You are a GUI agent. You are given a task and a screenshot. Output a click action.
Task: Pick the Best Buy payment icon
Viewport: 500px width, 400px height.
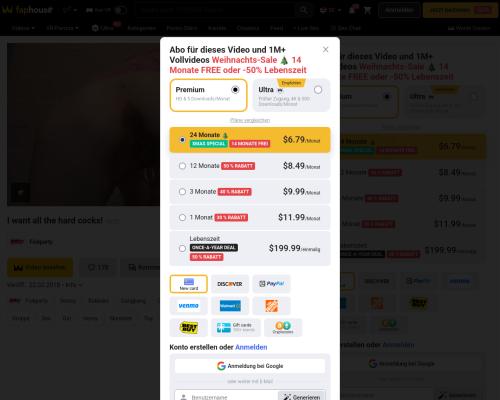click(x=189, y=328)
